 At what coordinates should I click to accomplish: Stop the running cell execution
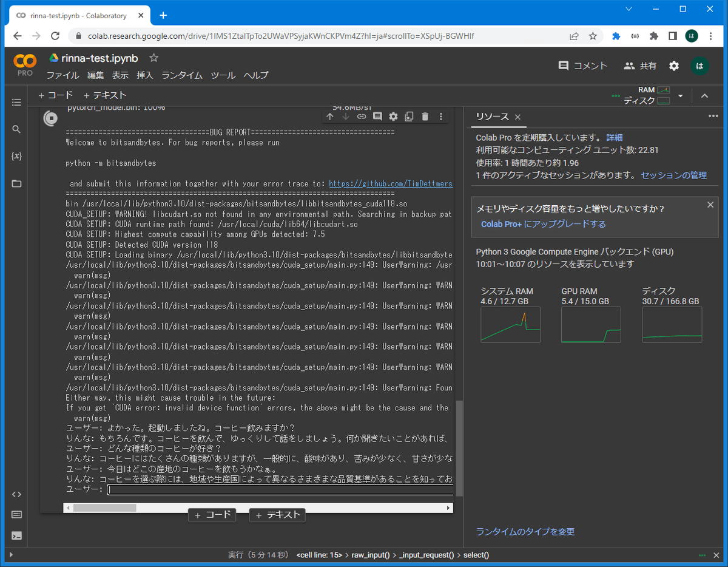pyautogui.click(x=51, y=119)
